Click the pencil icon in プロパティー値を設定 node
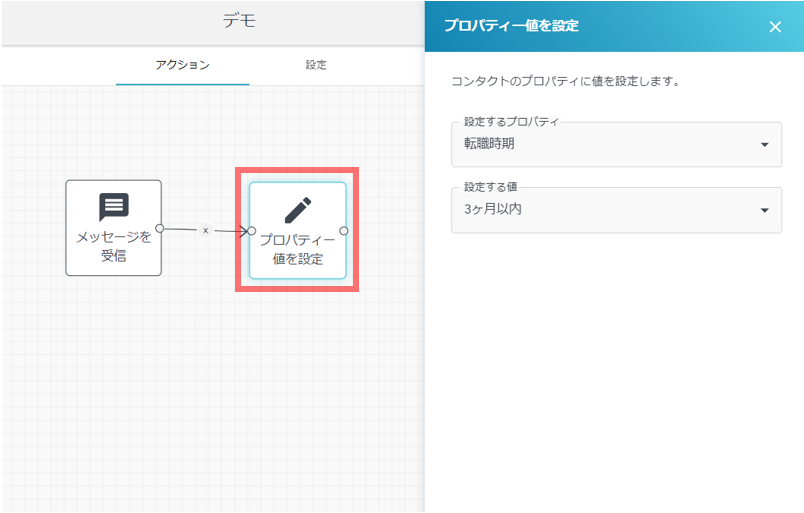The image size is (804, 513). click(297, 210)
